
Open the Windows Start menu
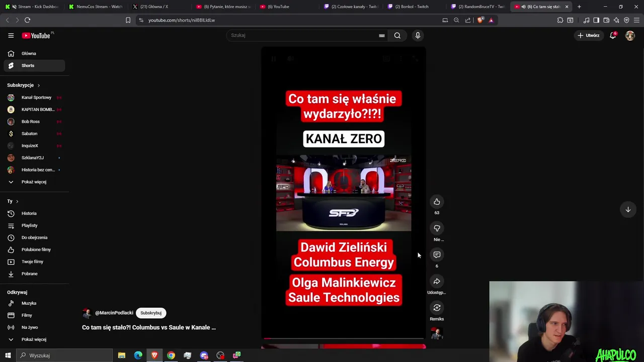pyautogui.click(x=8, y=355)
